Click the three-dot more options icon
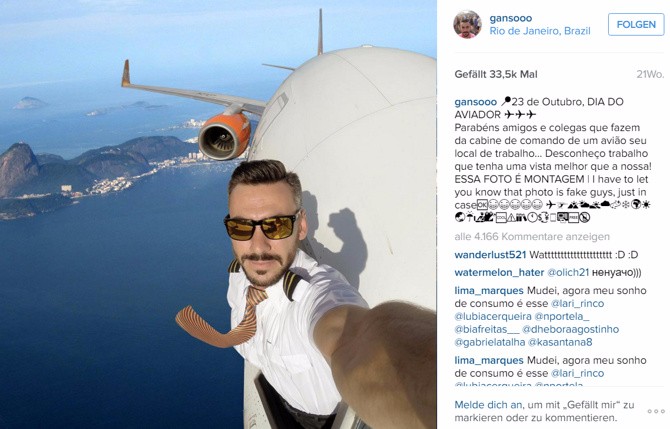This screenshot has height=429, width=670. coord(656,411)
